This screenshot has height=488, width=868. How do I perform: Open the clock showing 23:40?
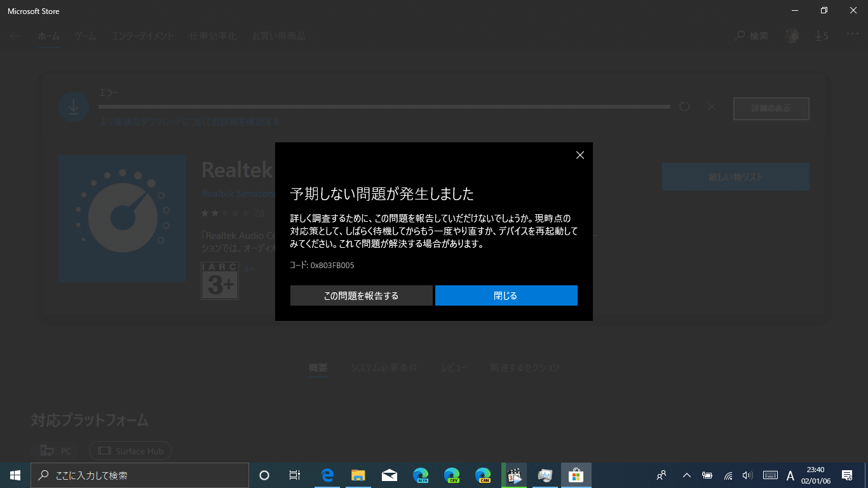815,475
